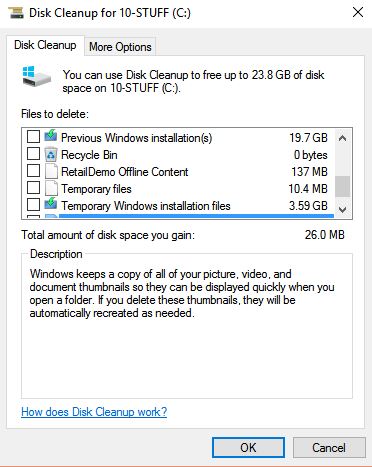Click the Recycle Bin icon in list
This screenshot has width=372, height=467.
tap(51, 154)
